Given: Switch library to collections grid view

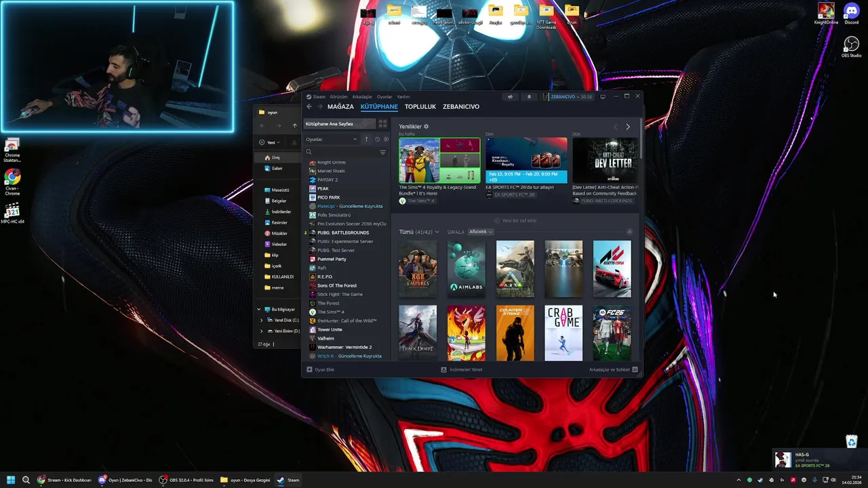Looking at the screenshot, I should [x=382, y=124].
